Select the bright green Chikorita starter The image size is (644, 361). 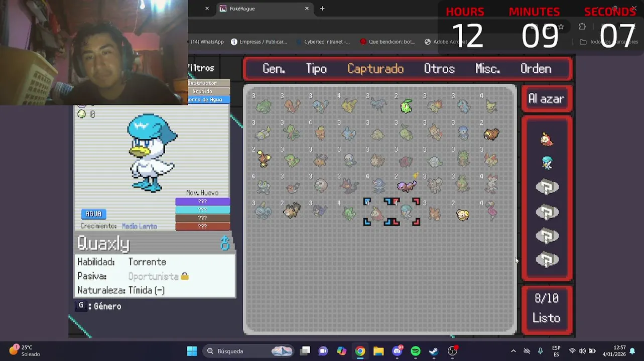point(407,106)
